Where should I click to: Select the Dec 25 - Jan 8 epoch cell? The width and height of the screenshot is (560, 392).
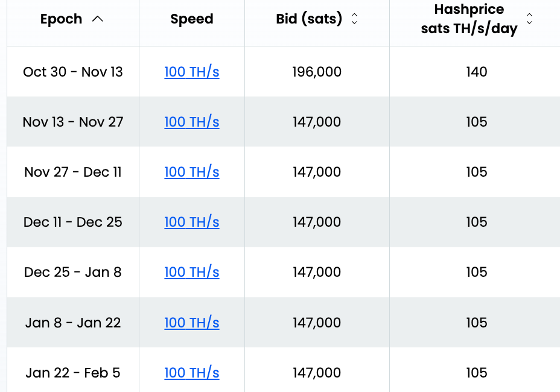click(x=73, y=273)
